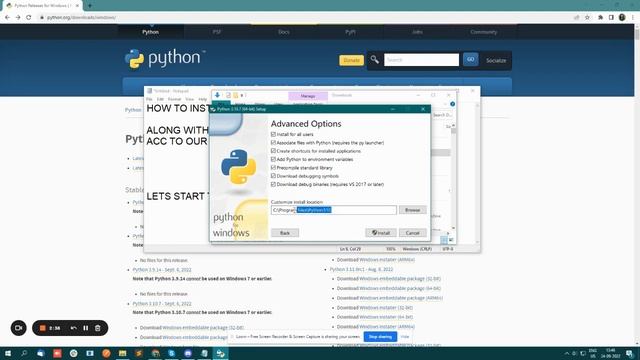Click browser back arrow
The image size is (640, 360).
pos(7,18)
